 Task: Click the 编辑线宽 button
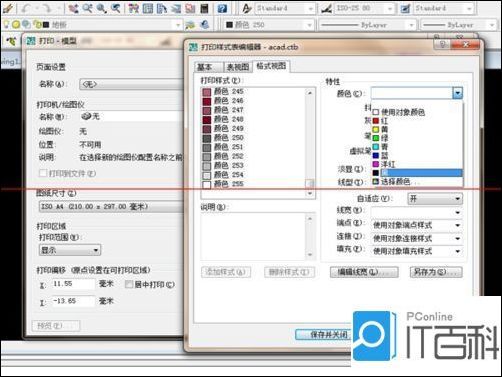[x=364, y=272]
